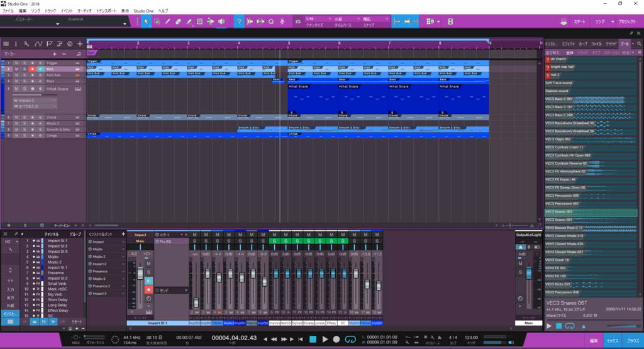Click the transport Stop button
Screen dimensions: 644x349
pyautogui.click(x=313, y=339)
